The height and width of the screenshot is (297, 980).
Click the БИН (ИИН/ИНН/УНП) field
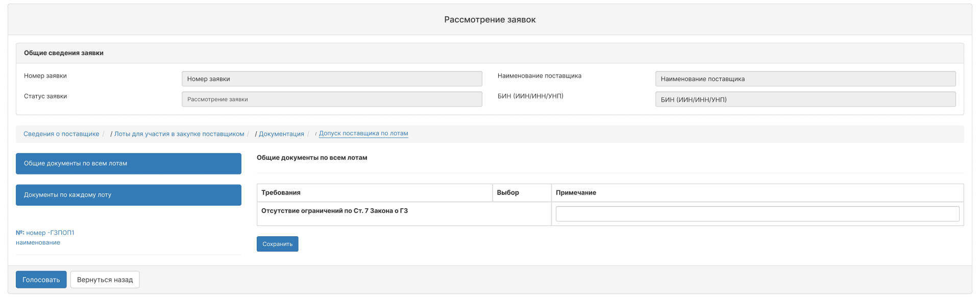pos(805,99)
